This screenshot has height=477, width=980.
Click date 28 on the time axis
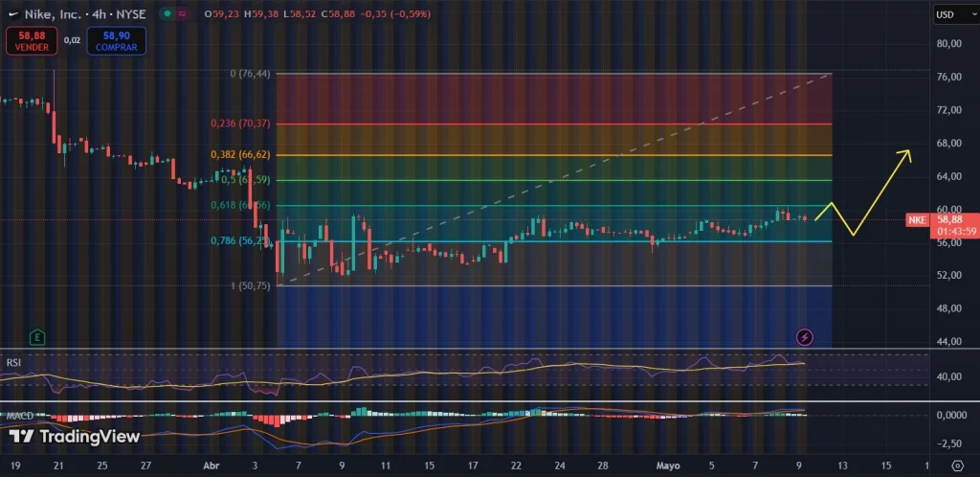(x=603, y=466)
